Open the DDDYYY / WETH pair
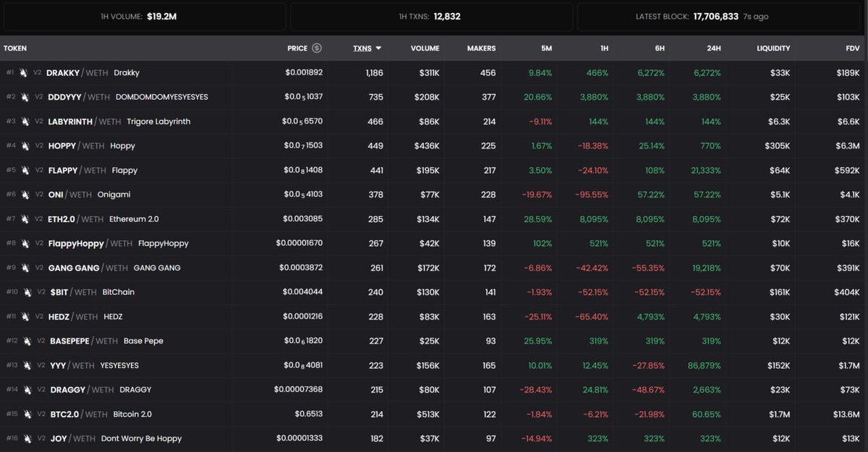The height and width of the screenshot is (452, 868). point(79,97)
